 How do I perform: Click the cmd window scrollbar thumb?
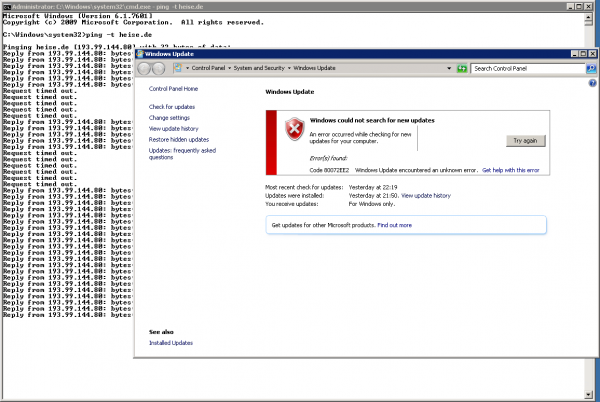click(589, 23)
